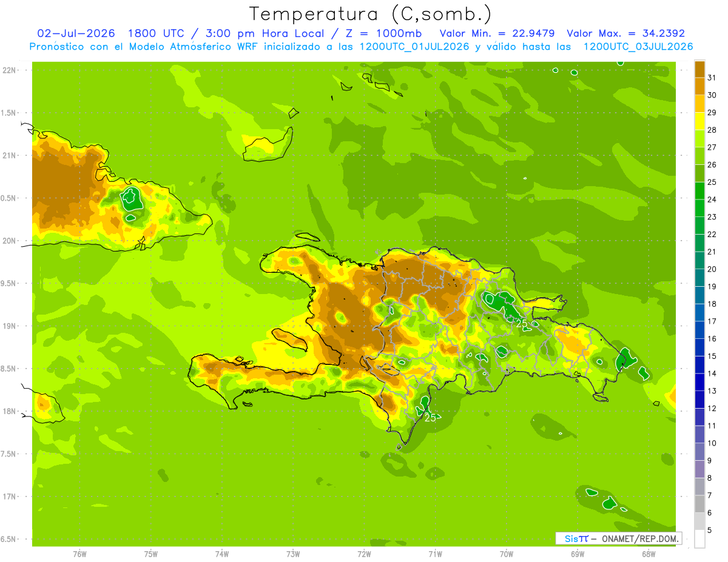Click legend value 28
The height and width of the screenshot is (562, 728).
click(x=712, y=130)
